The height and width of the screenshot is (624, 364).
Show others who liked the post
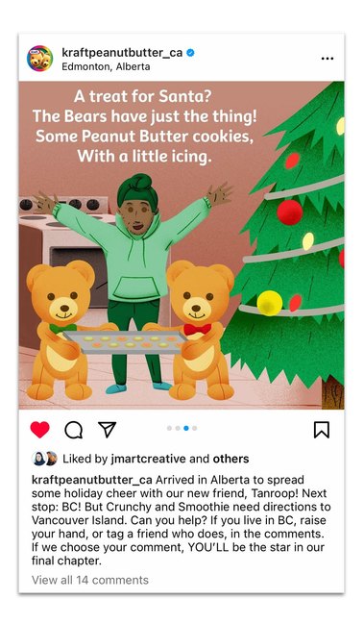click(x=231, y=459)
